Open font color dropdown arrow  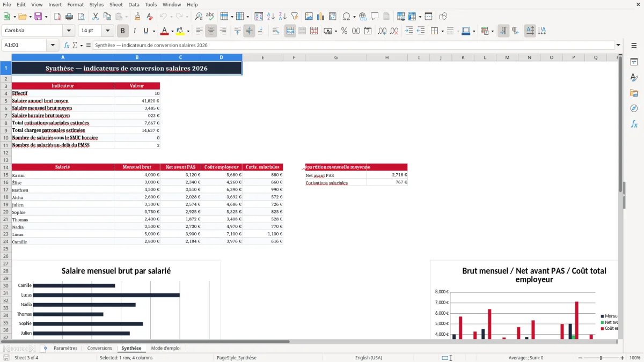click(x=172, y=31)
